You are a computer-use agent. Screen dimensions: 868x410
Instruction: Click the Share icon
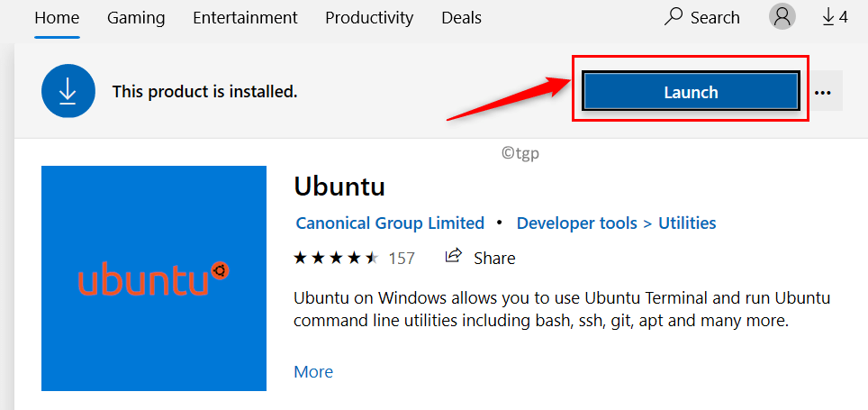(x=454, y=257)
